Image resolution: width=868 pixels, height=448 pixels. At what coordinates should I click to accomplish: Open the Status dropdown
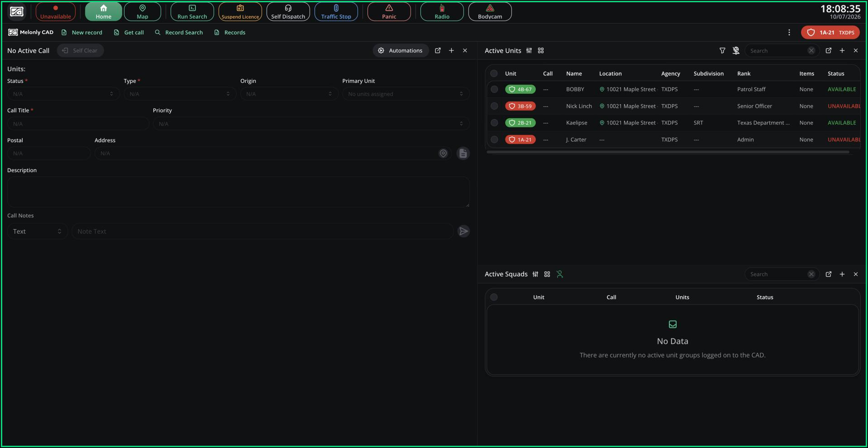63,94
